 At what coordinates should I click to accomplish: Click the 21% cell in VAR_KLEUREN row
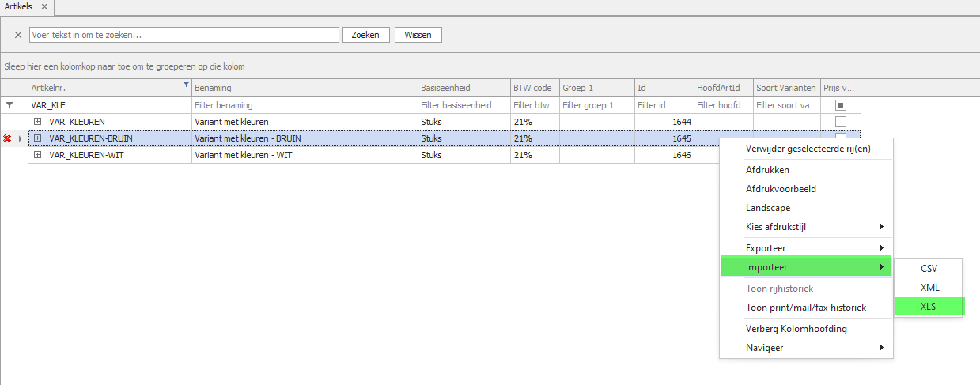tap(535, 122)
